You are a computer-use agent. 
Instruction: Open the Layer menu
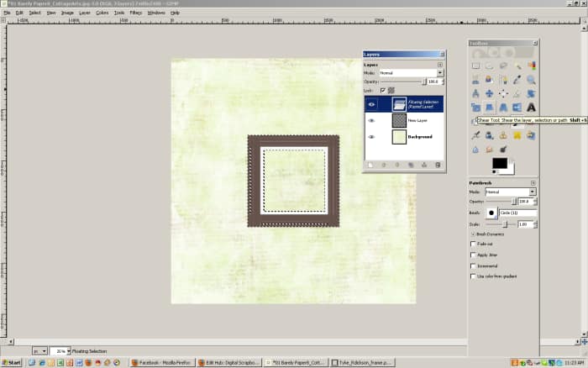coord(84,13)
